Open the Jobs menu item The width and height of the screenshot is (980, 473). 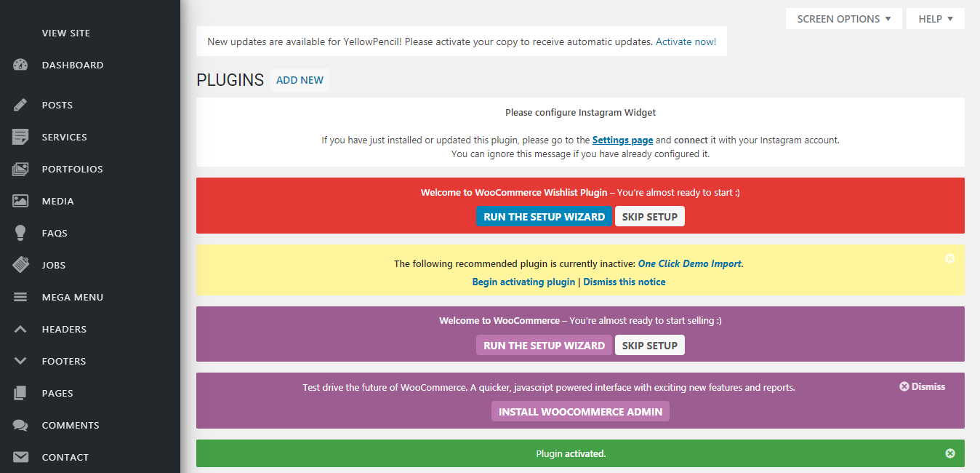54,265
